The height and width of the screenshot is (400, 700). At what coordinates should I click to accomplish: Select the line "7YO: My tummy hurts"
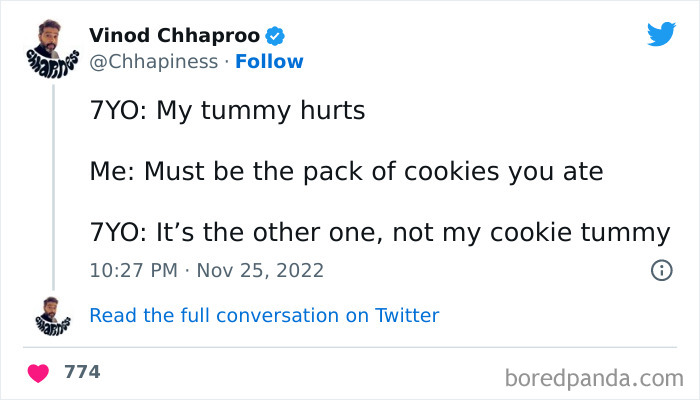point(227,110)
